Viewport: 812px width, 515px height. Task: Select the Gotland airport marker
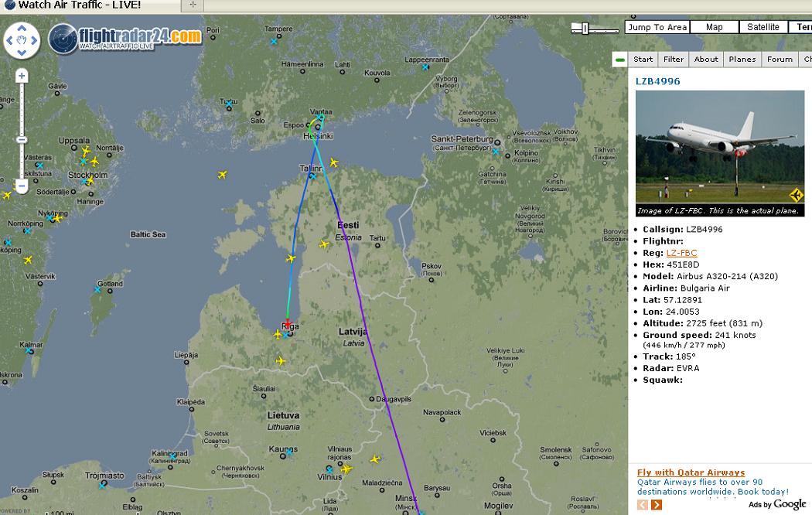[x=97, y=290]
